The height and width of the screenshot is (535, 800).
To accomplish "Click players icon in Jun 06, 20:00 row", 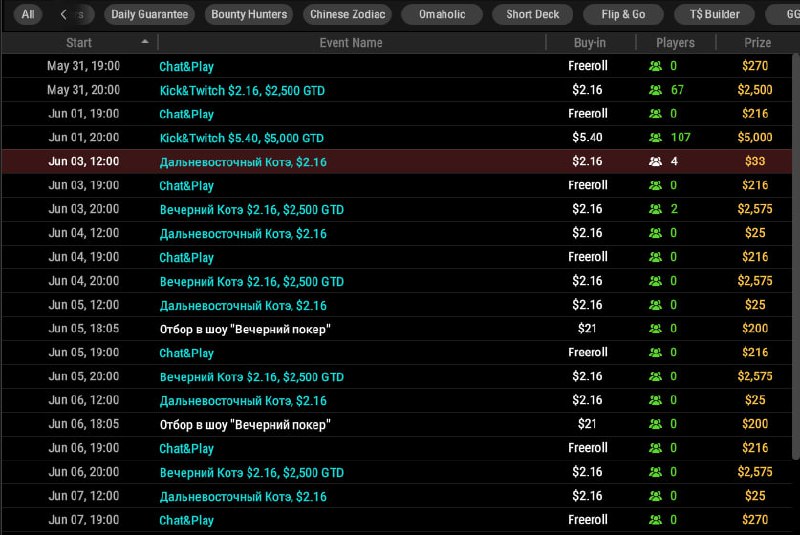I will (655, 472).
